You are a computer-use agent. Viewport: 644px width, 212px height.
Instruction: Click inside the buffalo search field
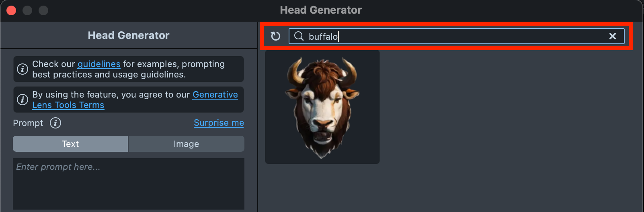pos(456,36)
